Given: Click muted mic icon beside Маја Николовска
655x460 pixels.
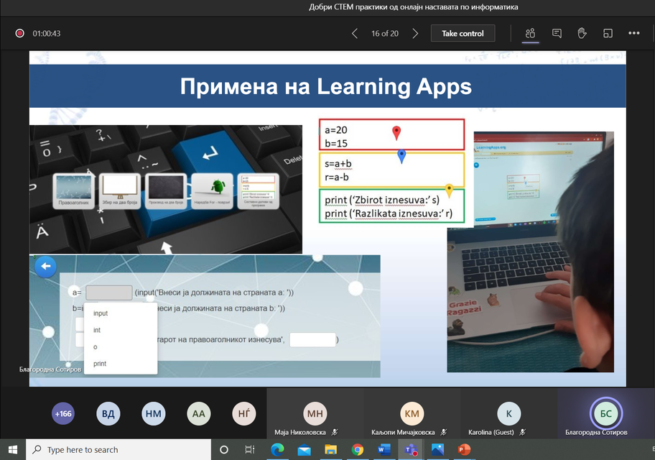Looking at the screenshot, I should 335,432.
